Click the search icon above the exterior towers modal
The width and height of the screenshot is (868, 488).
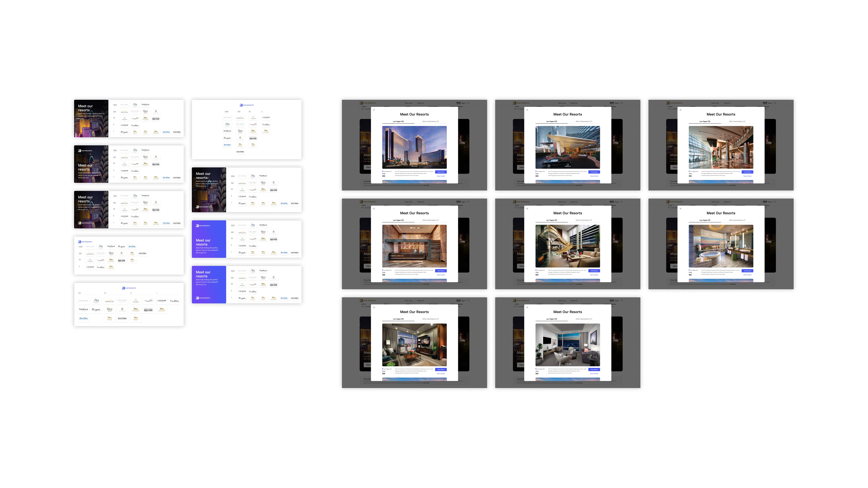pos(468,103)
